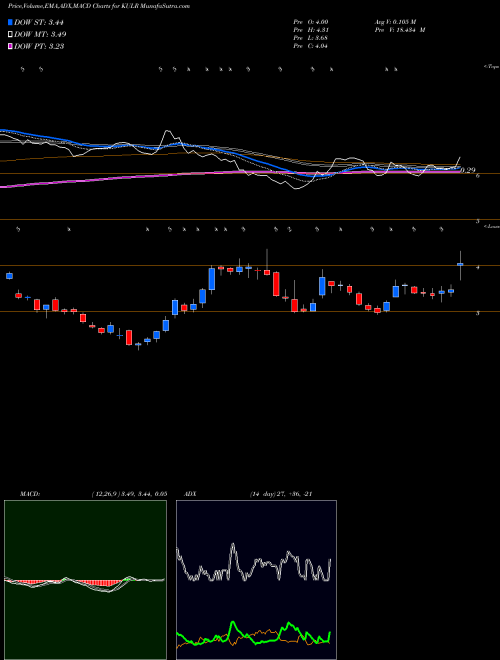500x660 pixels.
Task: Click the Pre V: 18.434 M value
Action: (x=399, y=30)
